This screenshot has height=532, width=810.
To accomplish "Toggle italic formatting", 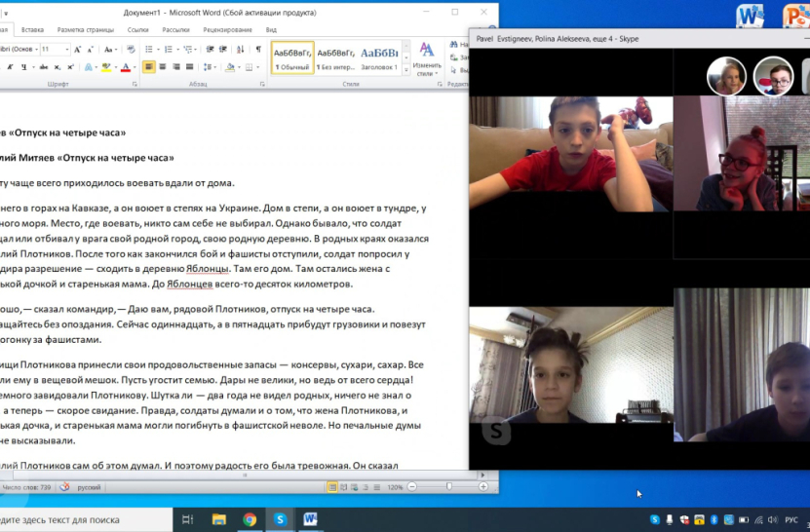I will tap(10, 67).
